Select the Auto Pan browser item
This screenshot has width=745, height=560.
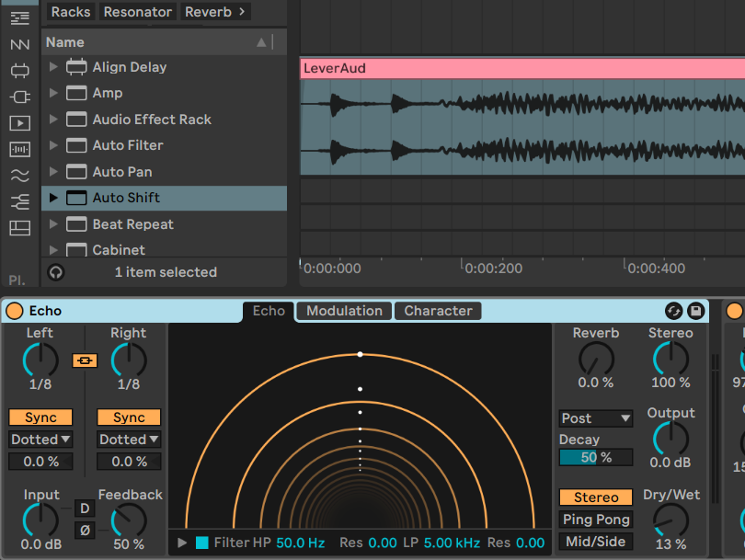164,171
